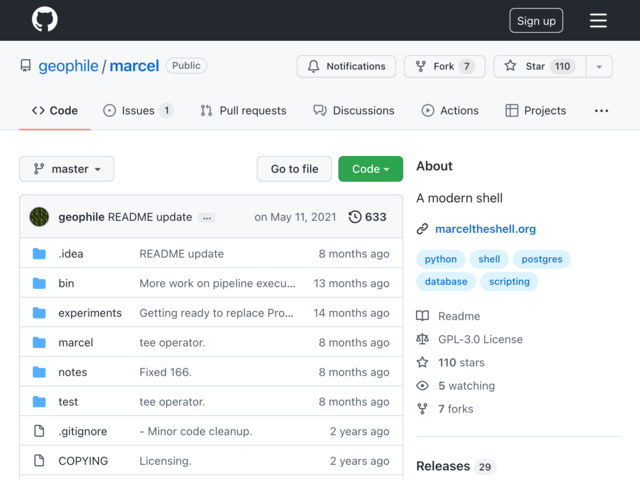640x480 pixels.
Task: Open the .gitignore file name
Action: tap(83, 431)
